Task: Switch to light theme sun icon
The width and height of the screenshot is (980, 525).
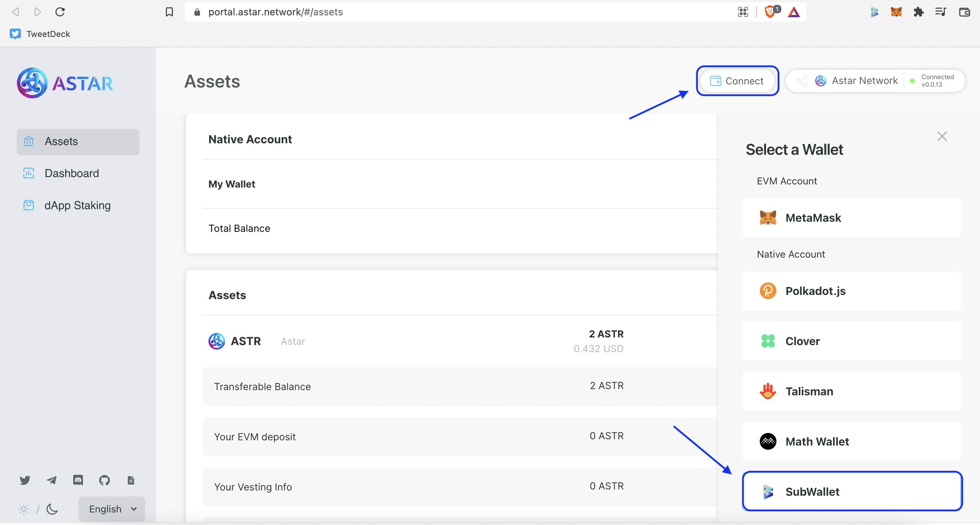Action: [x=24, y=509]
